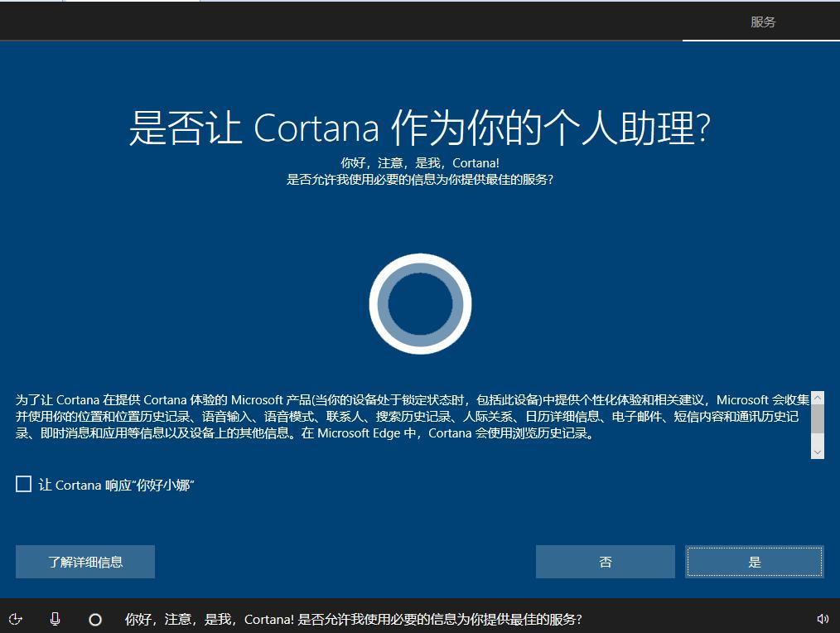Image resolution: width=840 pixels, height=633 pixels.
Task: Click the privacy description paragraph
Action: pyautogui.click(x=406, y=416)
